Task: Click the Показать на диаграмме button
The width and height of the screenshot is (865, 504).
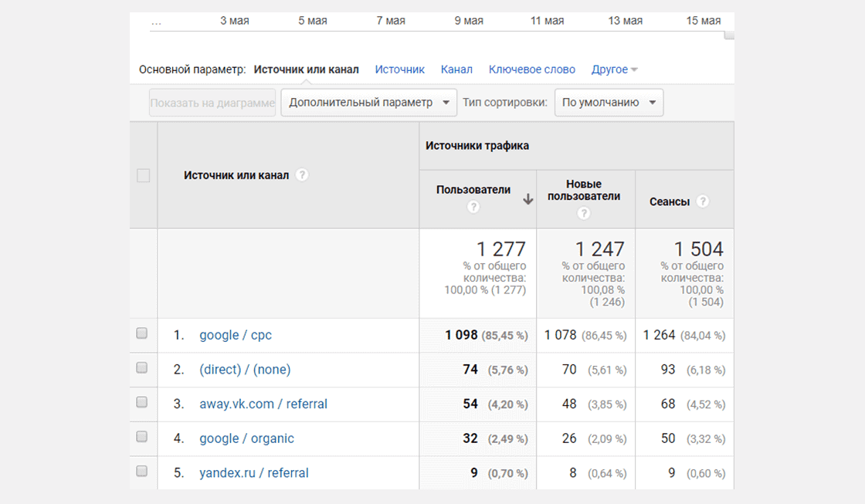Action: (x=212, y=103)
